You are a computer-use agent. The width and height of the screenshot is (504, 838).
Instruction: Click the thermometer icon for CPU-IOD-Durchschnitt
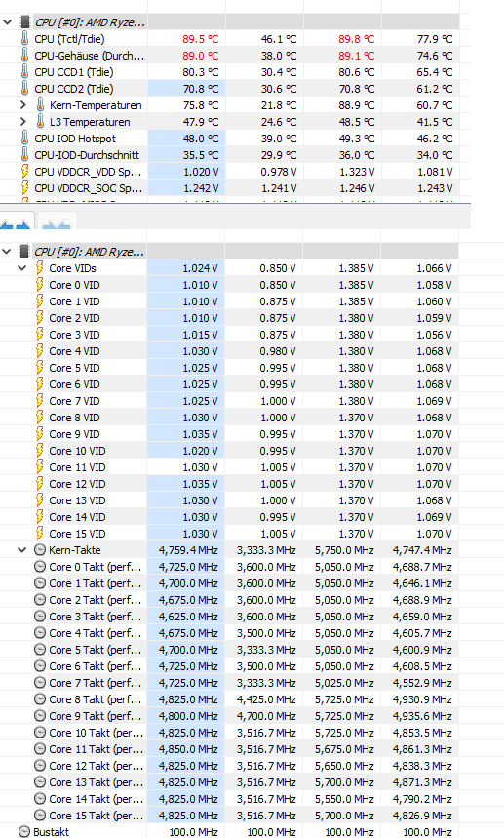pos(24,154)
